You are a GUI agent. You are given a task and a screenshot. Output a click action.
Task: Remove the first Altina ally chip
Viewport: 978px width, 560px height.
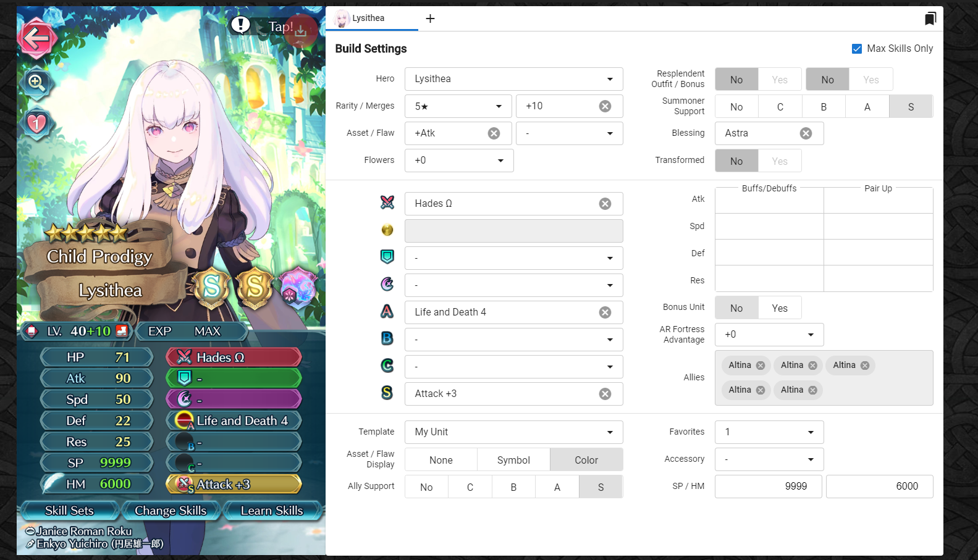(761, 366)
